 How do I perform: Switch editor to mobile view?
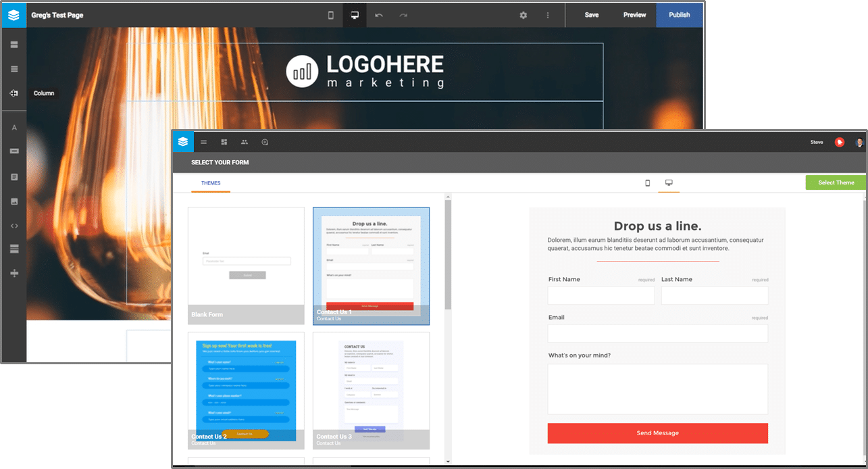[331, 15]
